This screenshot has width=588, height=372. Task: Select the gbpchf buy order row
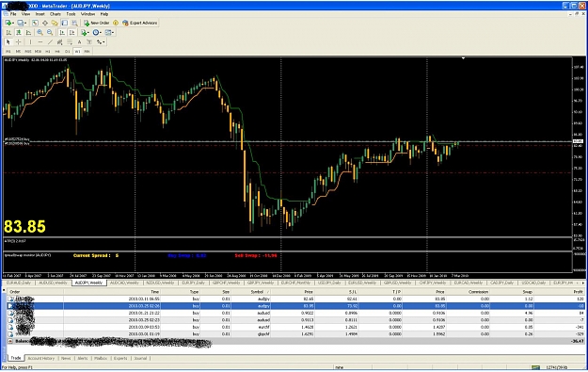pos(295,334)
